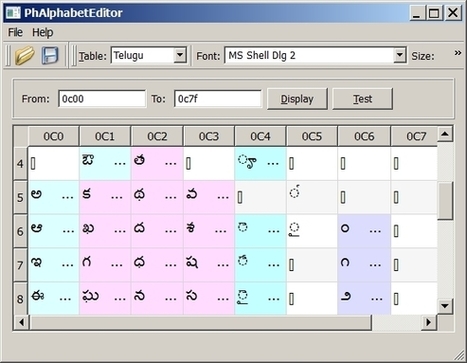Select row header 6

(20, 231)
